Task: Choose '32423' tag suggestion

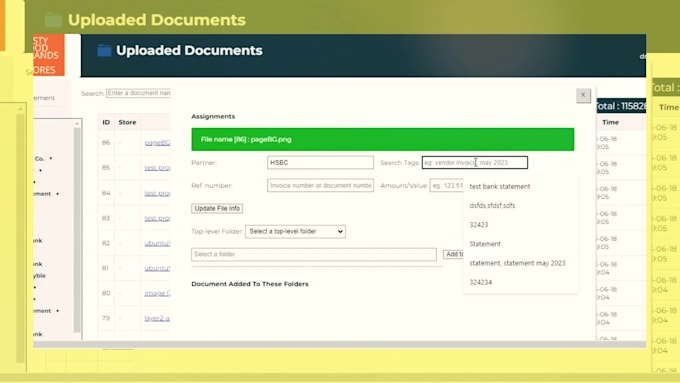Action: coord(479,225)
